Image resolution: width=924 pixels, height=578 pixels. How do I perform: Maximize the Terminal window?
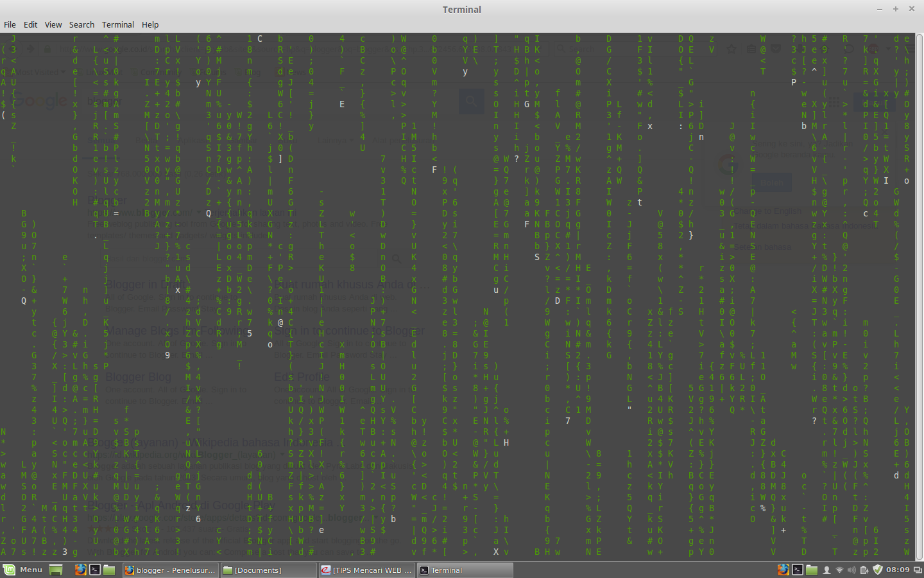pyautogui.click(x=896, y=9)
